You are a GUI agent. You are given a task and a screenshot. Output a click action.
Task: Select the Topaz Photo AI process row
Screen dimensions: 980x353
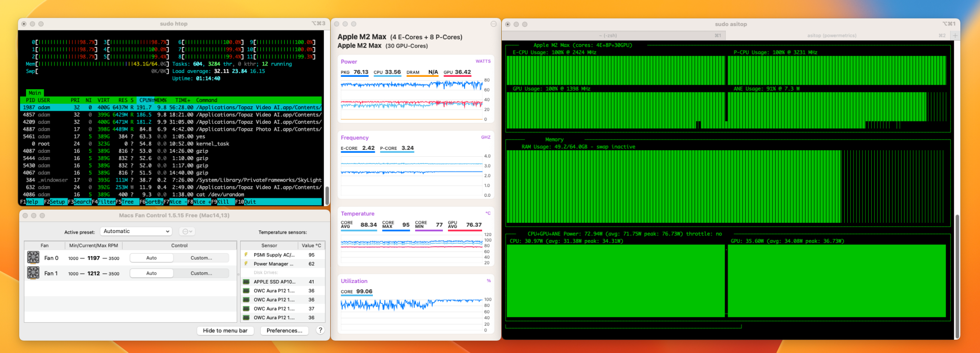[x=171, y=129]
